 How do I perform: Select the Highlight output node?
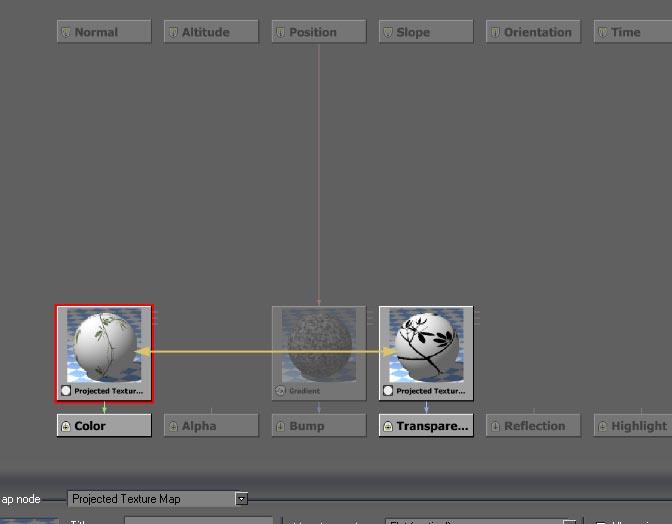point(632,426)
